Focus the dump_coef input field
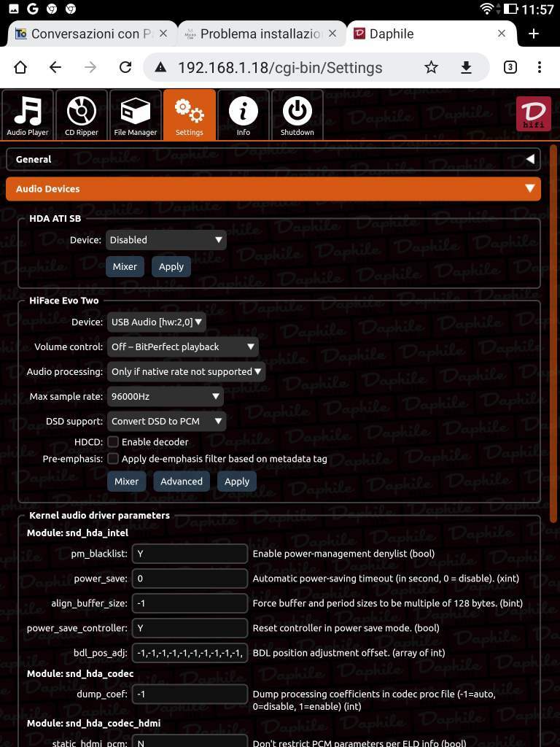This screenshot has width=560, height=747. (x=190, y=694)
